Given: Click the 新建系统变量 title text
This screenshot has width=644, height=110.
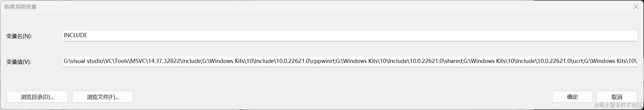Looking at the screenshot, I should pos(20,7).
